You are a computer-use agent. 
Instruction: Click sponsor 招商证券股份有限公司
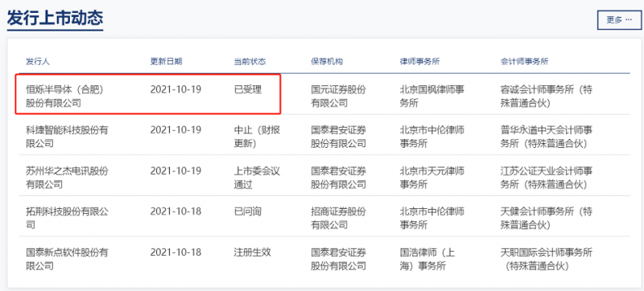(338, 218)
